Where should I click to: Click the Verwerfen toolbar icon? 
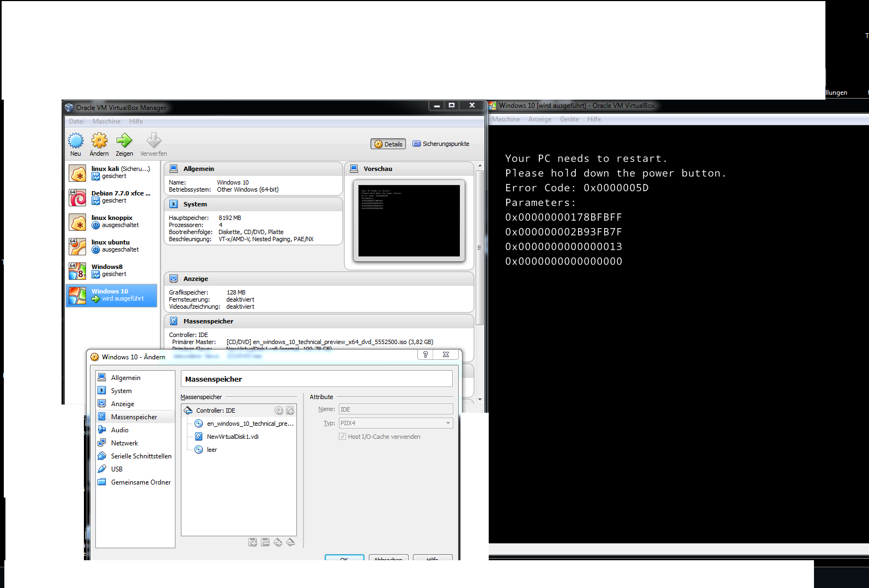click(x=154, y=144)
